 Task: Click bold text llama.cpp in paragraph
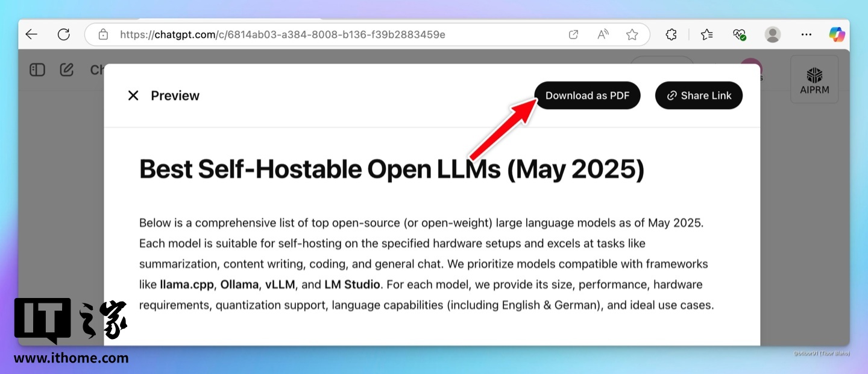click(187, 284)
